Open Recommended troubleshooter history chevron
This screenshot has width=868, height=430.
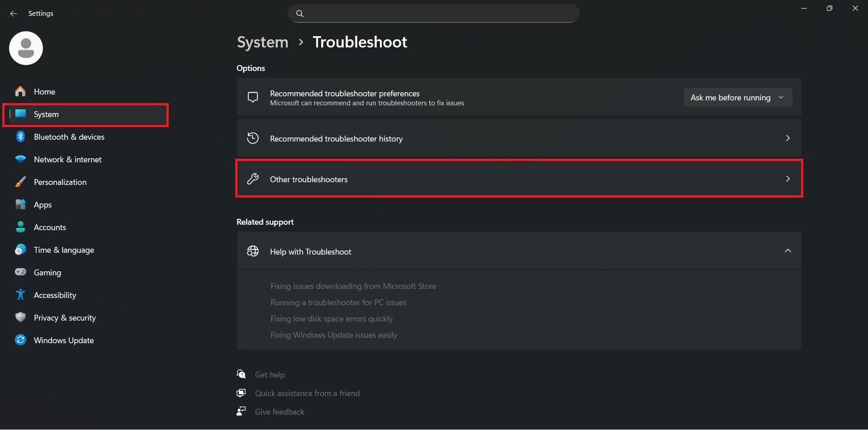click(x=787, y=138)
